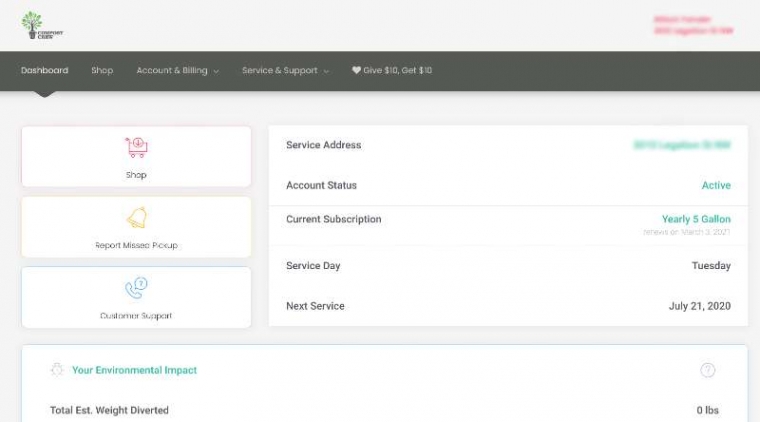Click the Yearly 5 Gallon subscription link
The image size is (760, 422).
[x=696, y=219]
